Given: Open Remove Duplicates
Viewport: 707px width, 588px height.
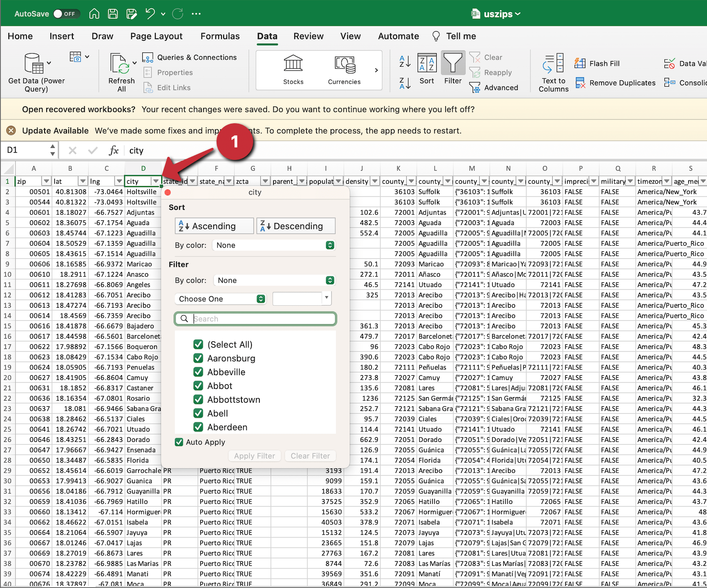Looking at the screenshot, I should coord(615,82).
